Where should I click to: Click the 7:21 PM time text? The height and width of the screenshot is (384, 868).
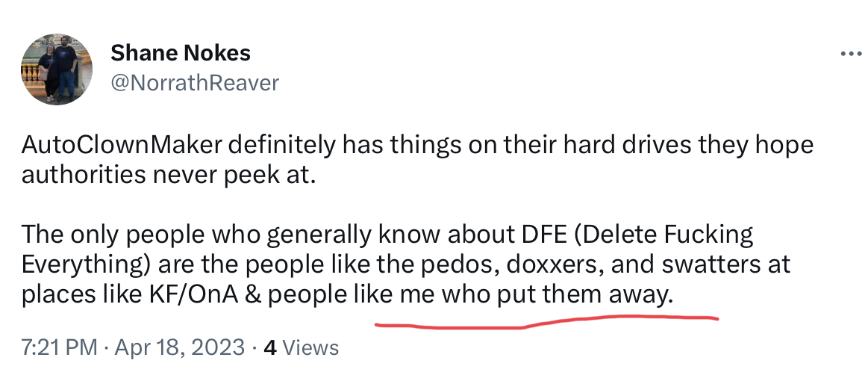coord(59,347)
